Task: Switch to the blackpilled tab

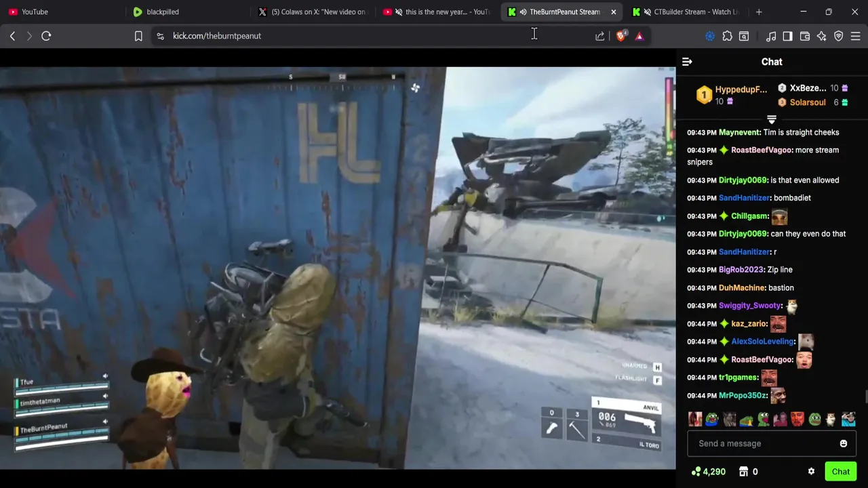Action: click(x=186, y=12)
